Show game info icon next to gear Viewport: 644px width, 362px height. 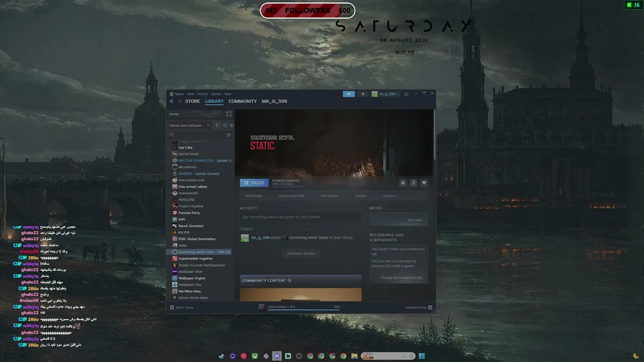pos(414,183)
